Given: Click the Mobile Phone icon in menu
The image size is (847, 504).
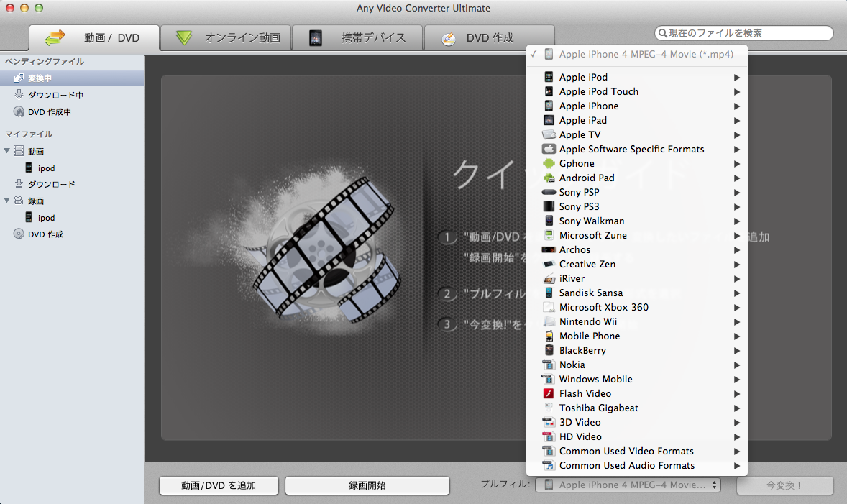Looking at the screenshot, I should point(549,336).
